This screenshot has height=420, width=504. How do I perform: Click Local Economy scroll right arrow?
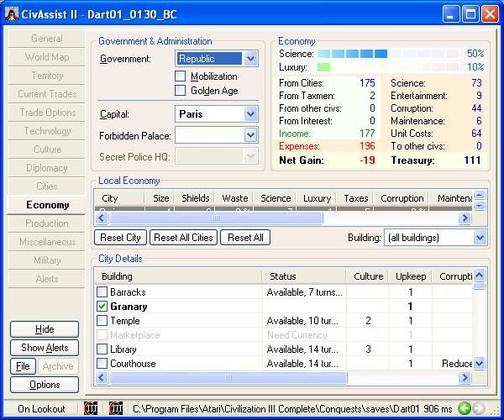pos(465,218)
